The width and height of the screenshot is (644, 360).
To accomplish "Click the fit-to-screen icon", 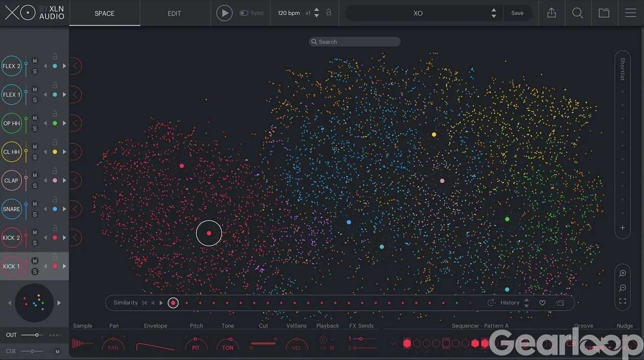I will [623, 301].
